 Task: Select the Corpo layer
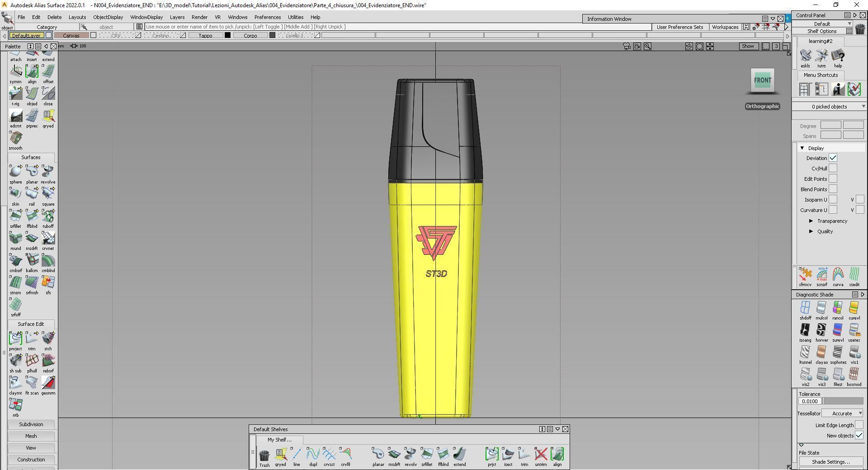pos(250,35)
